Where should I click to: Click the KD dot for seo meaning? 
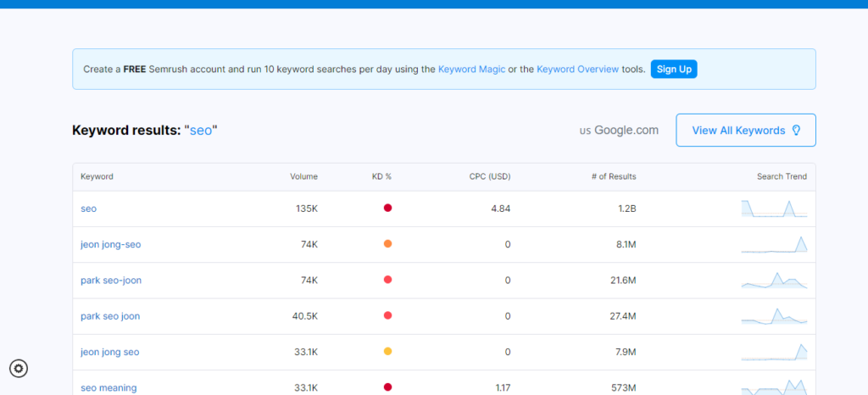point(387,387)
